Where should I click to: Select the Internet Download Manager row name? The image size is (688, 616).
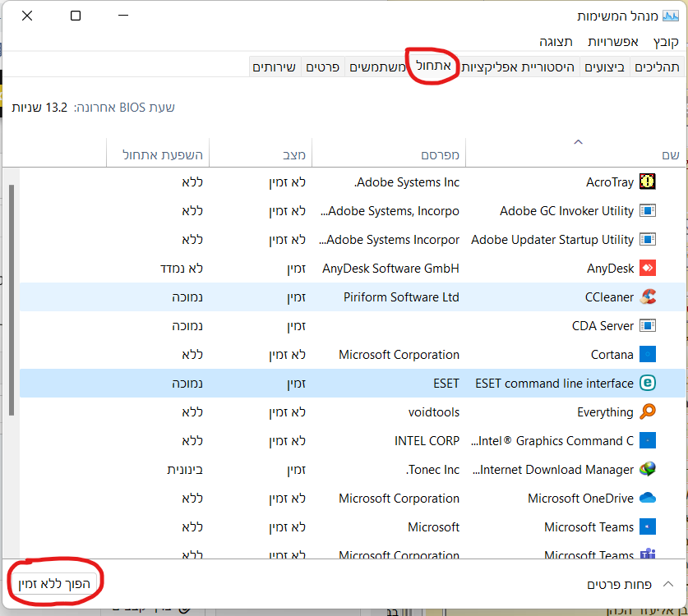tap(553, 470)
